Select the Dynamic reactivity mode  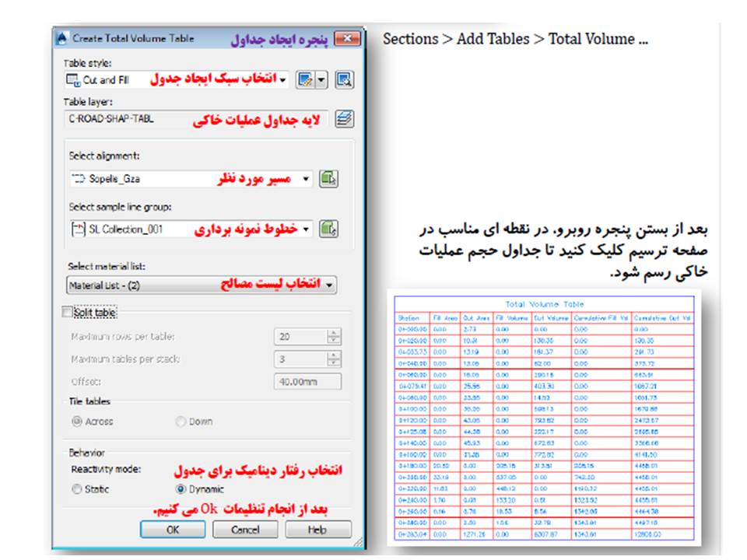[181, 489]
